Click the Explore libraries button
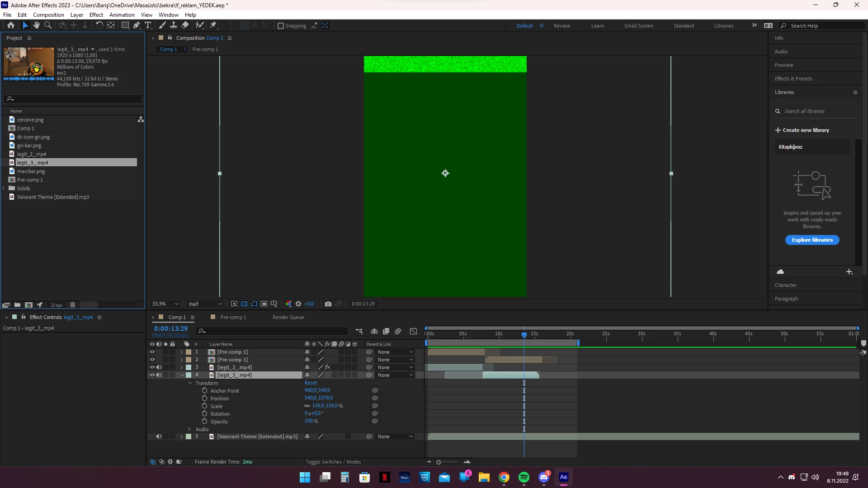868x488 pixels. point(812,240)
